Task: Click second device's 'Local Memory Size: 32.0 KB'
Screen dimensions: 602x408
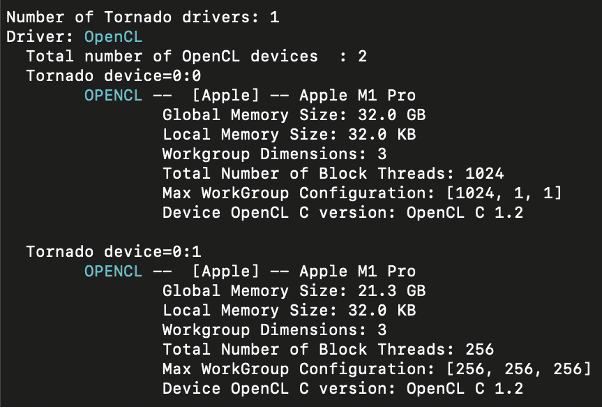Action: pos(289,311)
